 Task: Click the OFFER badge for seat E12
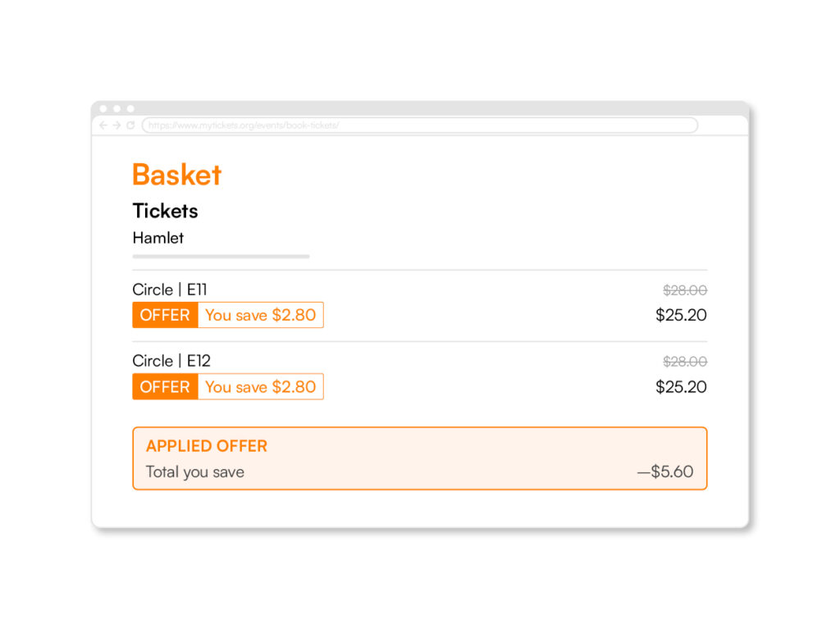(x=165, y=387)
